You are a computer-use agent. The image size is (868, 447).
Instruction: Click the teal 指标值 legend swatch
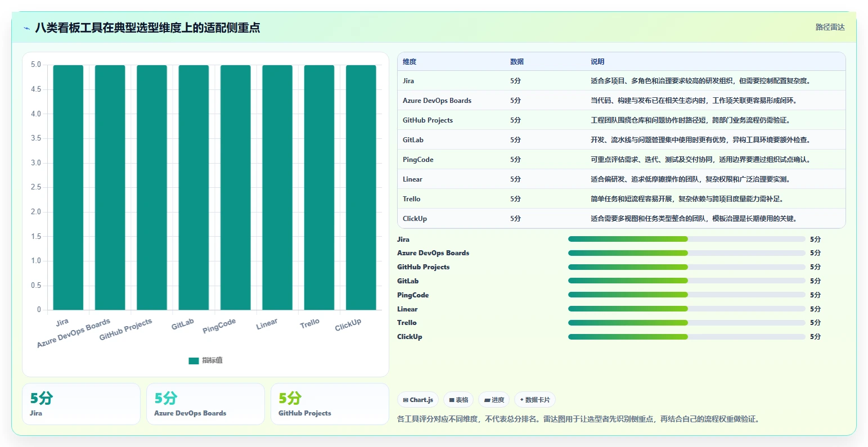[x=194, y=360]
